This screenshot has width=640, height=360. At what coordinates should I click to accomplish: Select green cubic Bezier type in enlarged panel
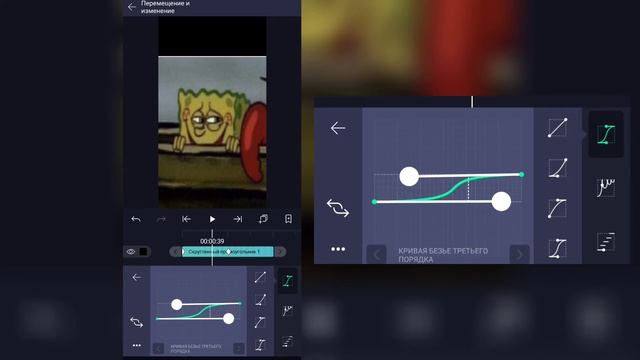606,134
